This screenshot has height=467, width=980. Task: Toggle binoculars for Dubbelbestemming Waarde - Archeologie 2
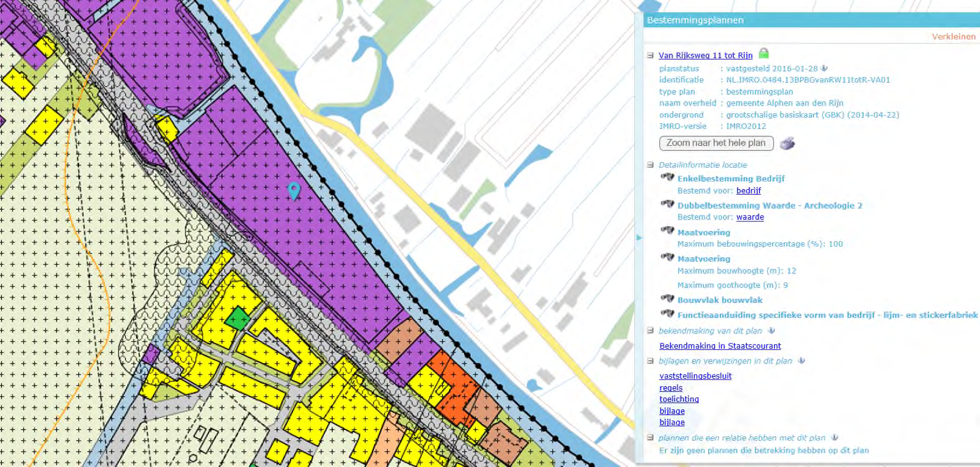tap(668, 205)
